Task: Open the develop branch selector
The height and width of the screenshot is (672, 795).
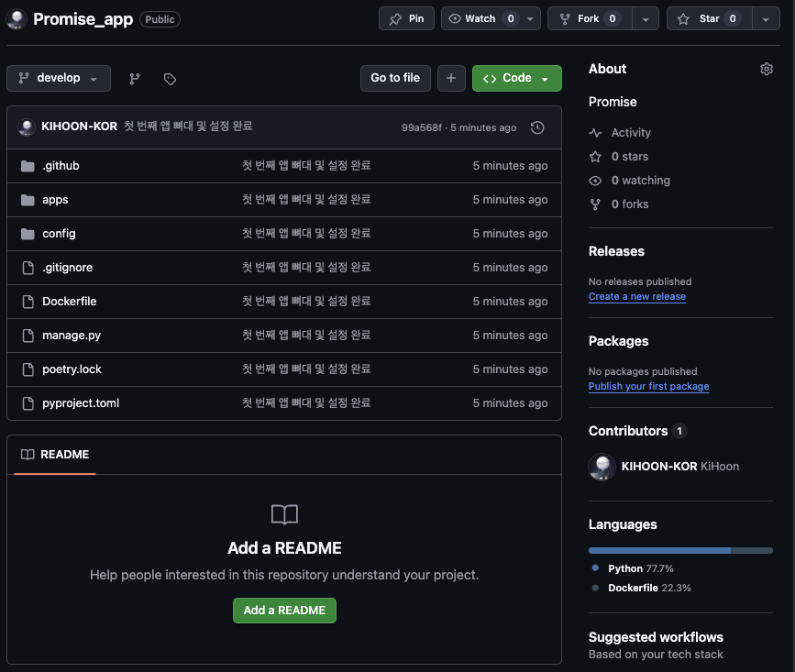Action: (x=59, y=78)
